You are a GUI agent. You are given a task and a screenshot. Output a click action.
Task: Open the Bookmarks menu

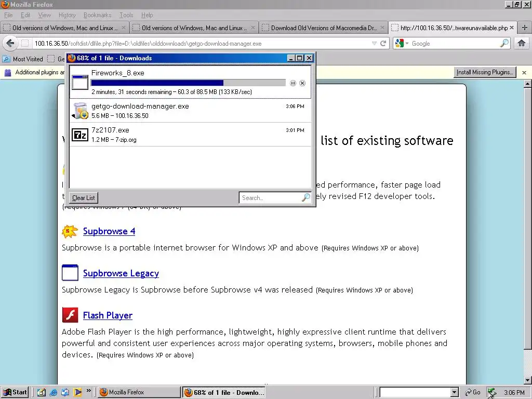tap(97, 15)
